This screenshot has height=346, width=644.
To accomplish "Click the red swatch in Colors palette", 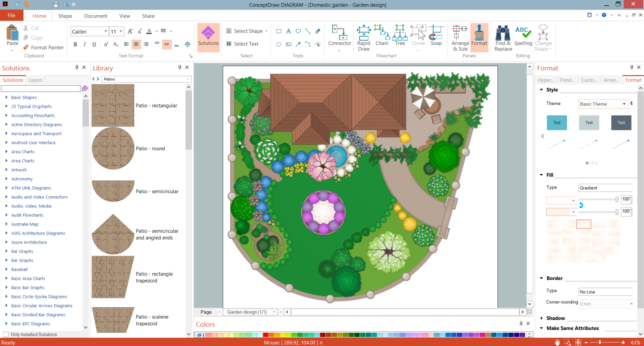I will click(x=266, y=335).
